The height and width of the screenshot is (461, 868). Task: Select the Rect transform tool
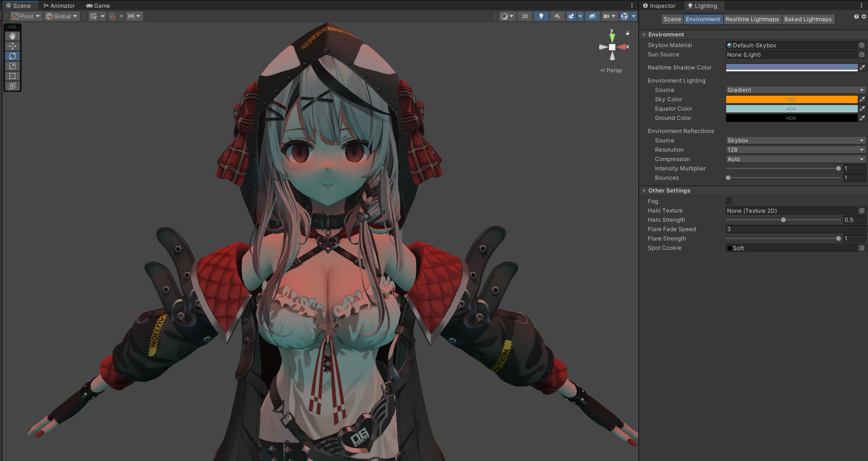coord(12,76)
